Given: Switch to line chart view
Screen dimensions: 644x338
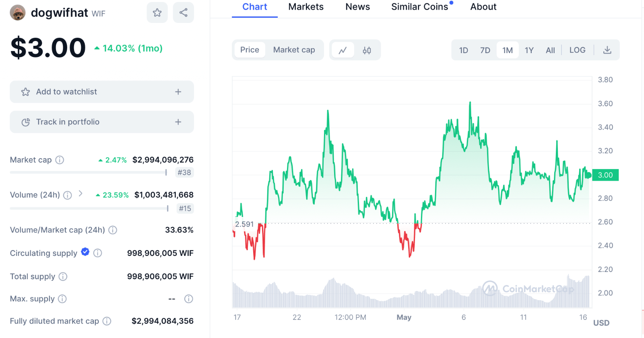Looking at the screenshot, I should [x=343, y=50].
